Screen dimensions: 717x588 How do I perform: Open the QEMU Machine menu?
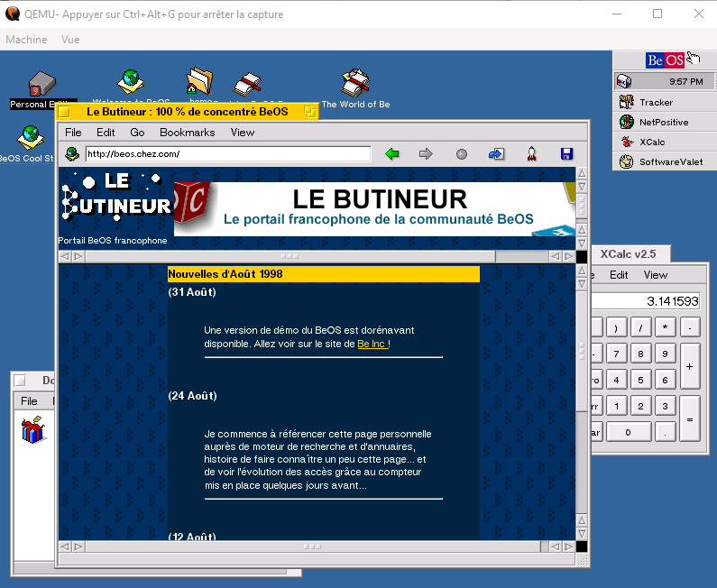[26, 40]
